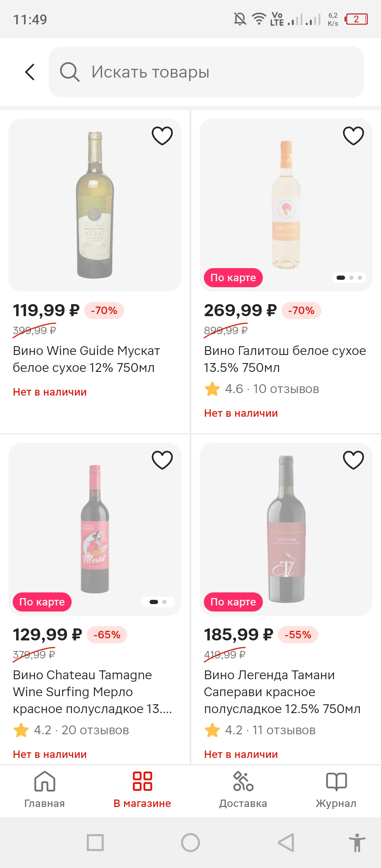The height and width of the screenshot is (868, 381).
Task: Tap the Android home circle button
Action: [x=190, y=843]
